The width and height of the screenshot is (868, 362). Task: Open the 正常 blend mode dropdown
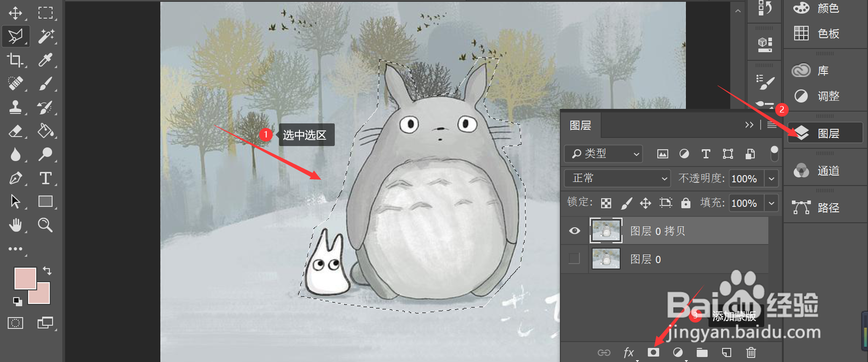(x=617, y=178)
